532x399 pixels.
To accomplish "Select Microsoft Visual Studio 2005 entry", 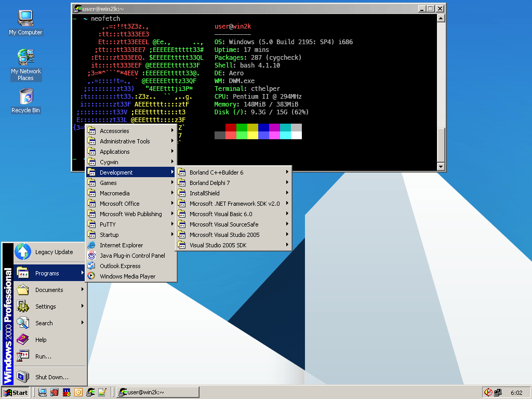I will 233,234.
